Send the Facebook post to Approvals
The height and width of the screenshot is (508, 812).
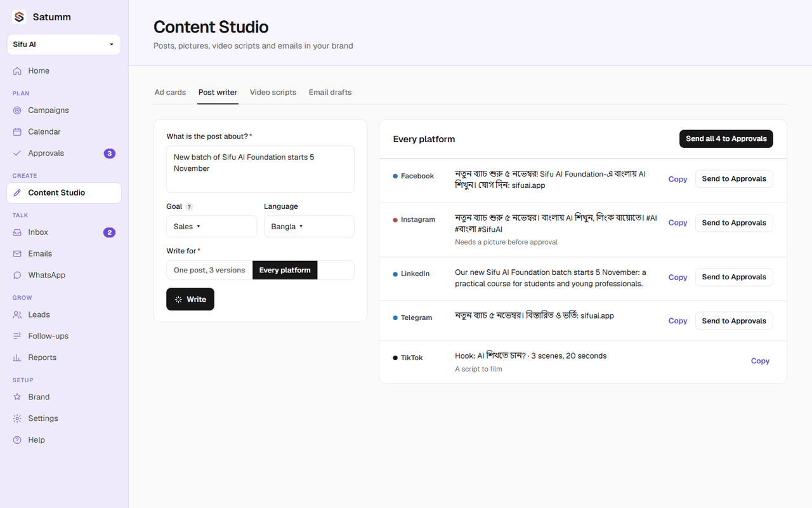(734, 179)
